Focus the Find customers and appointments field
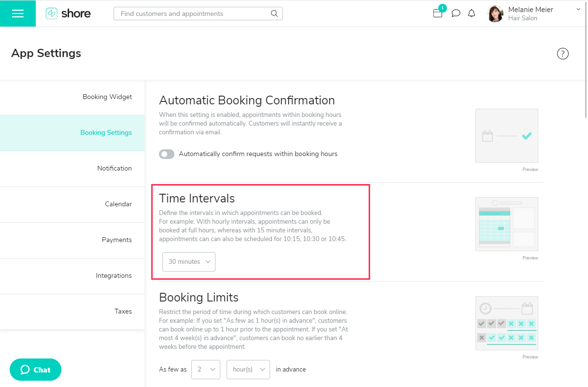The width and height of the screenshot is (588, 387). 198,14
